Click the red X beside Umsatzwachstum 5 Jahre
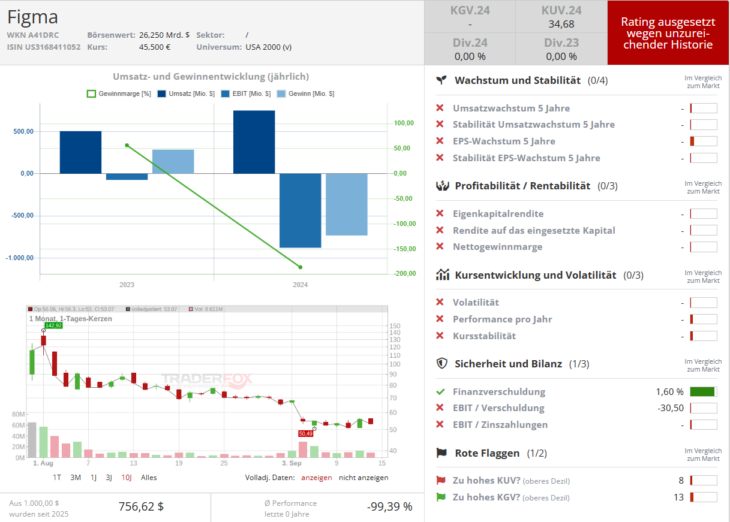The image size is (730, 522). coord(439,108)
